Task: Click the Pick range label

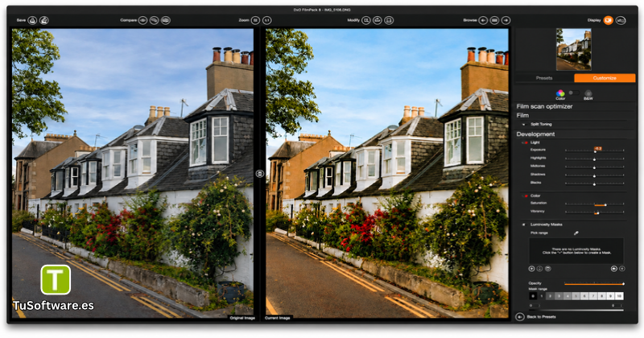Action: (539, 233)
